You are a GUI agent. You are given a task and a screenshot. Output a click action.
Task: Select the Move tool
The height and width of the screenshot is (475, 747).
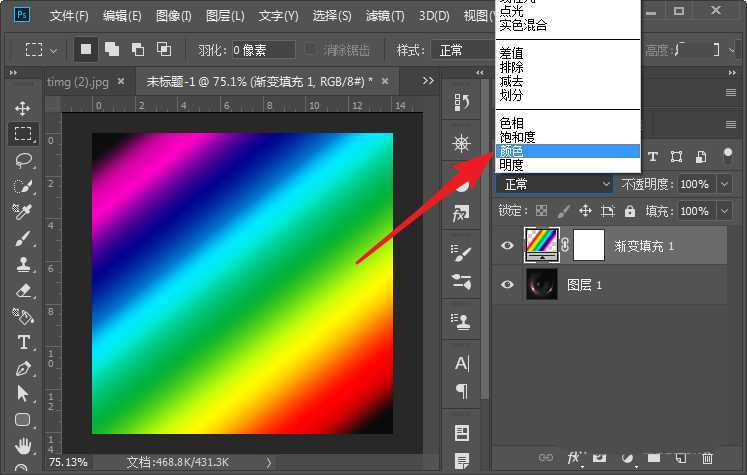click(22, 108)
